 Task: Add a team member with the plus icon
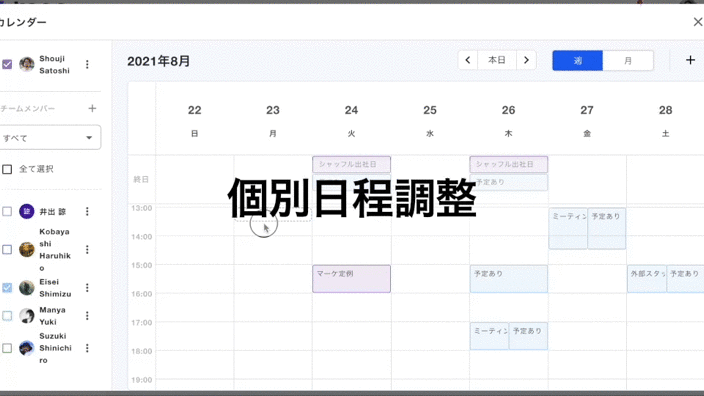point(92,108)
